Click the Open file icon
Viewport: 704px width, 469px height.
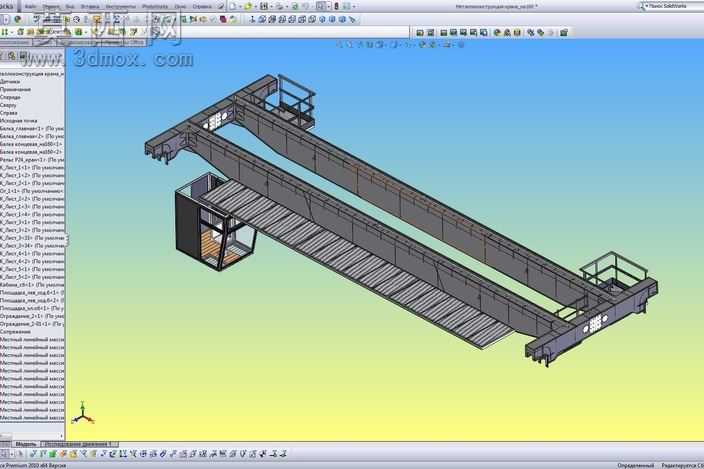coord(248,6)
